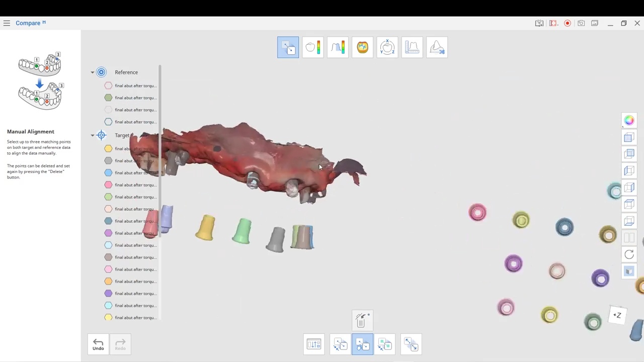Collapse the Target group
Screen dimensions: 644x362
93,135
